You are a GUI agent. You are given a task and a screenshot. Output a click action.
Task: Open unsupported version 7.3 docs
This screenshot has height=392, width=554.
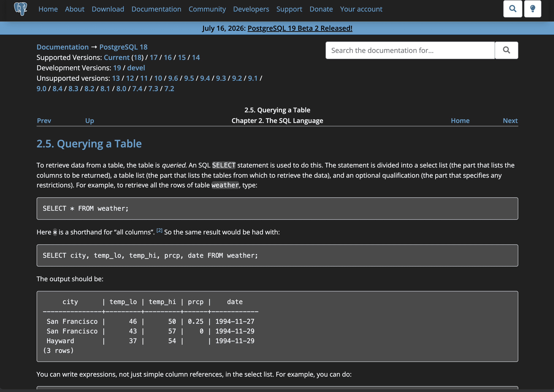point(153,89)
